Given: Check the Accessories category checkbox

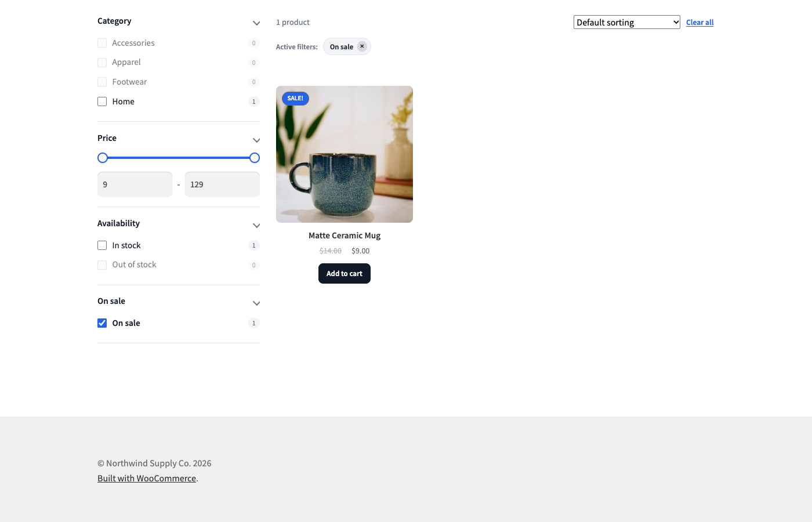Looking at the screenshot, I should [102, 43].
